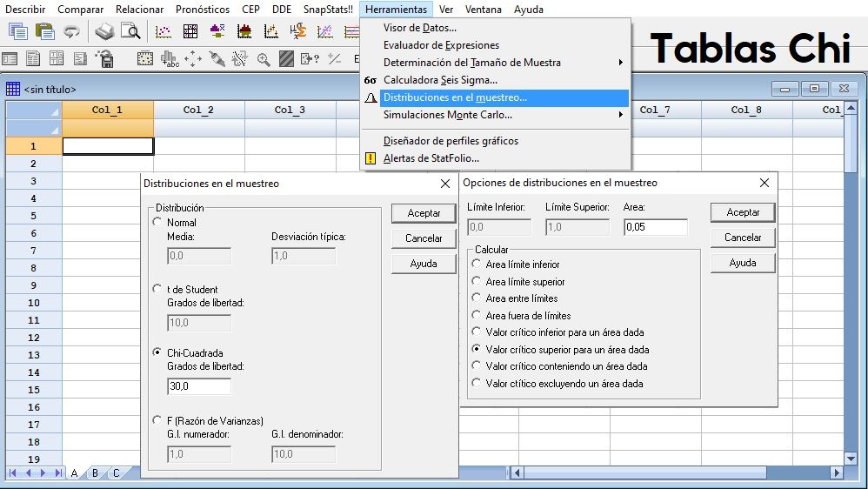
Task: Click the Undo arrow icon
Action: click(x=71, y=32)
